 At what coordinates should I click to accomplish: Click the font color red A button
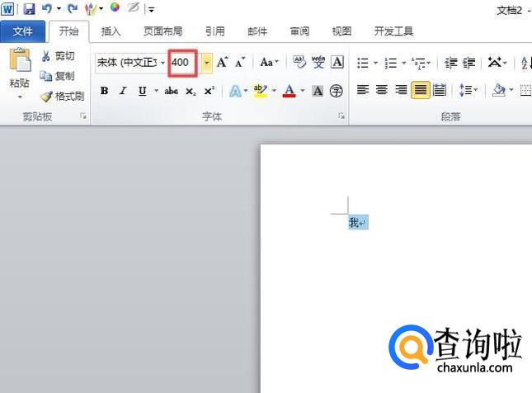(x=290, y=91)
